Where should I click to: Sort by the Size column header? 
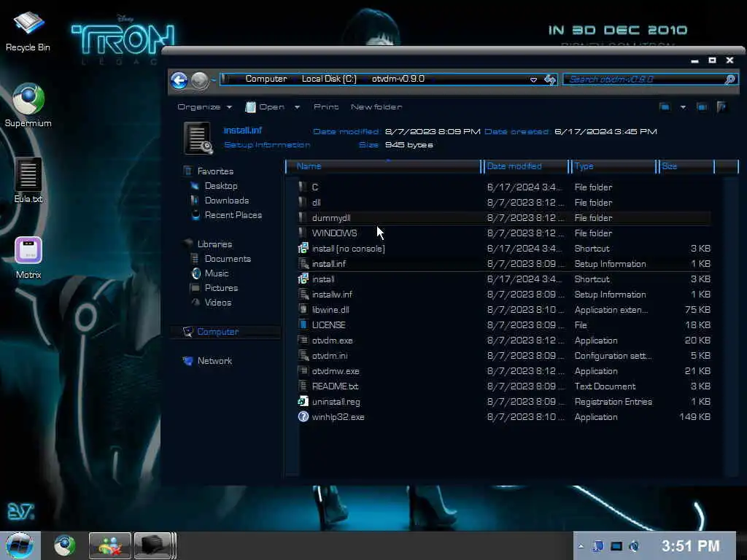[686, 166]
